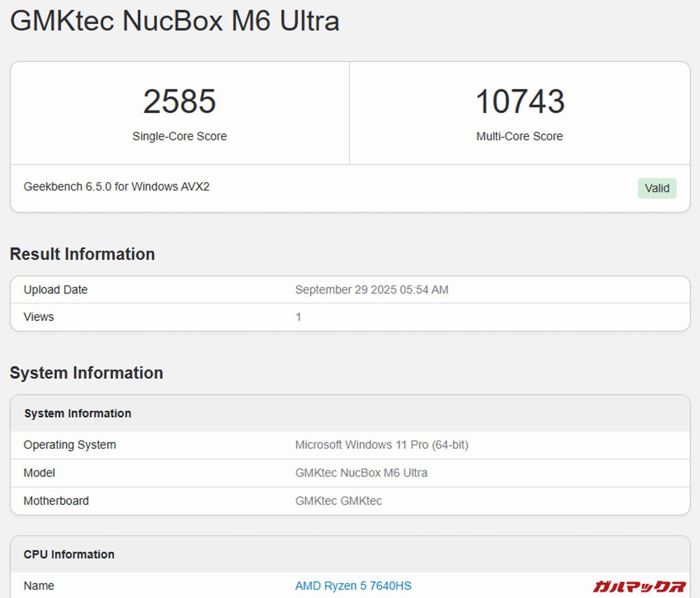The height and width of the screenshot is (598, 700).
Task: Click the Views row label
Action: point(38,317)
